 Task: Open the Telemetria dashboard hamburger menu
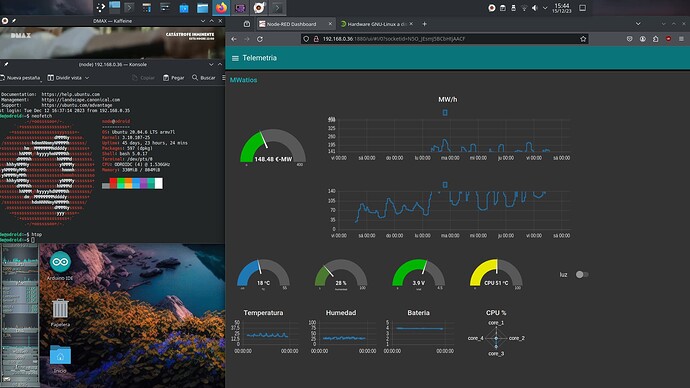coord(235,58)
